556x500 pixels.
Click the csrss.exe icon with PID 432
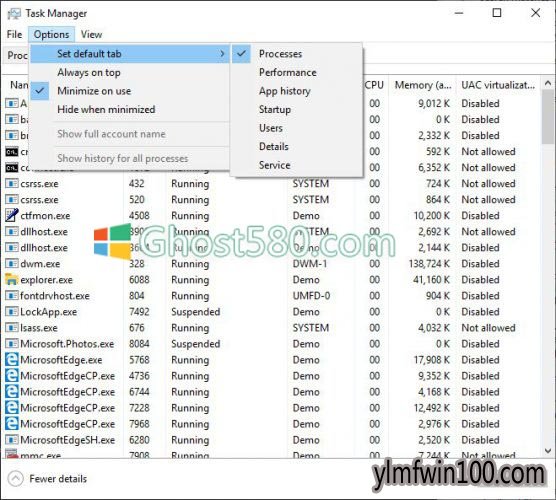tap(12, 184)
